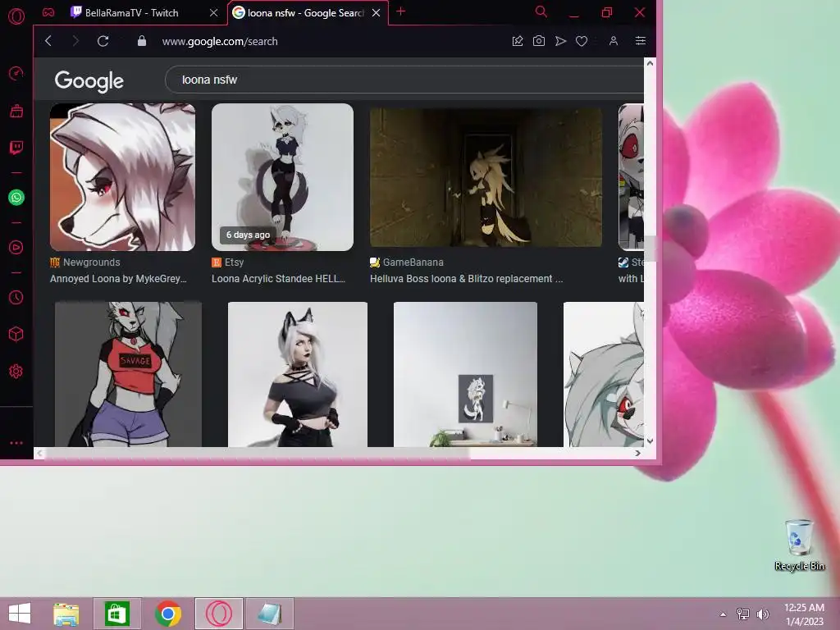The image size is (840, 630).
Task: Click the address bar URL
Action: click(220, 41)
